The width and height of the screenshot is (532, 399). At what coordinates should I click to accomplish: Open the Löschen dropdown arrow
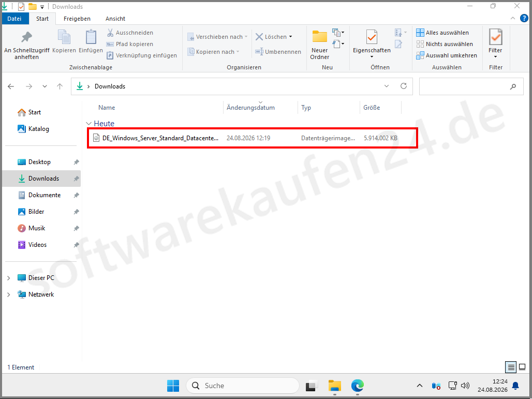point(290,37)
